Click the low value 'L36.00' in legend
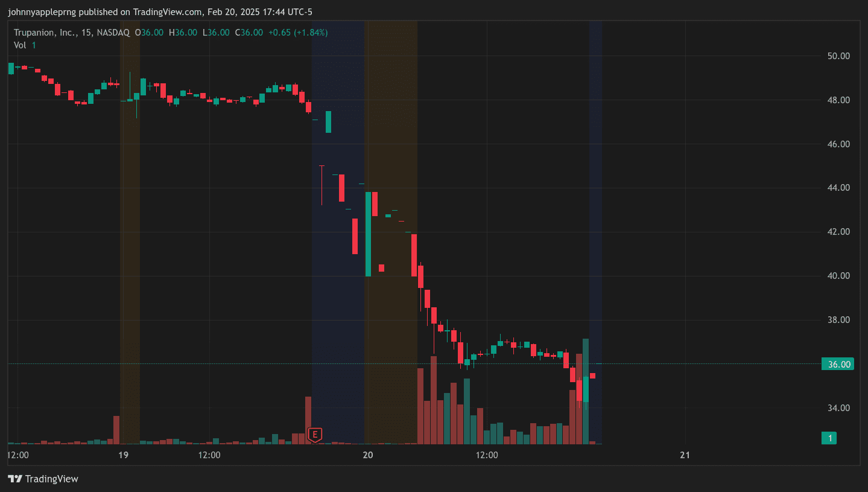The height and width of the screenshot is (492, 868). (216, 33)
